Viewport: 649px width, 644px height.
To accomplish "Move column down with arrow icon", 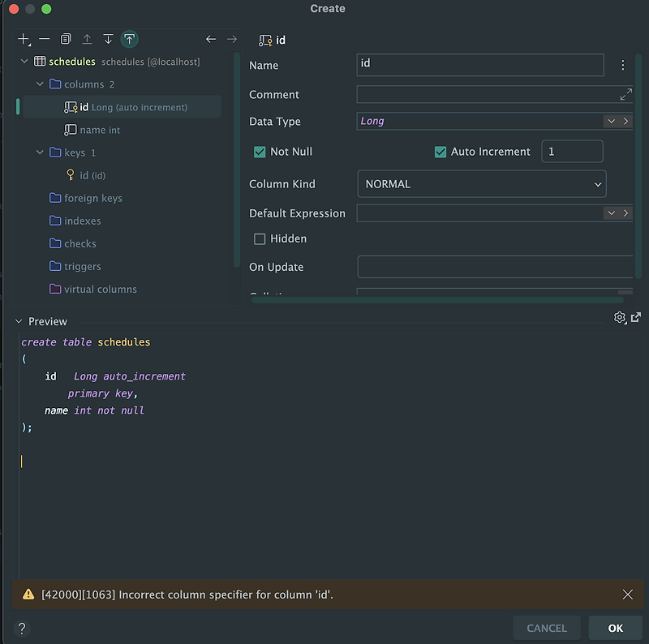I will pyautogui.click(x=108, y=39).
